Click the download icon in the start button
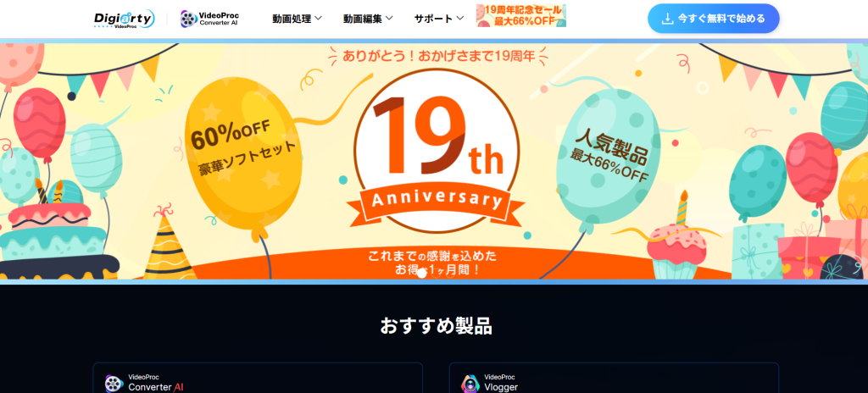 point(668,19)
